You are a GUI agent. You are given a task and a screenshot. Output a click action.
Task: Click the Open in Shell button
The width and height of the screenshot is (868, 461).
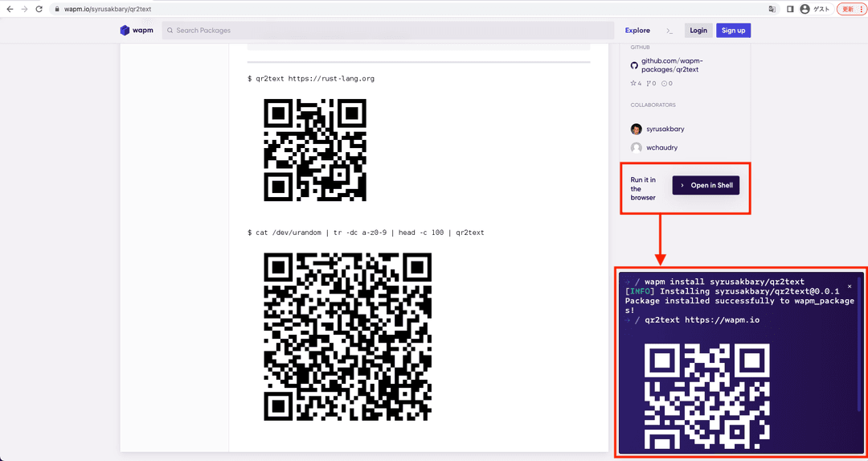pos(706,186)
